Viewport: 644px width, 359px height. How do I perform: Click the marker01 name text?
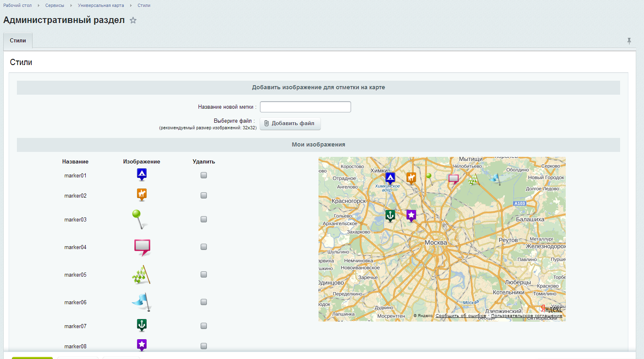[x=75, y=175]
